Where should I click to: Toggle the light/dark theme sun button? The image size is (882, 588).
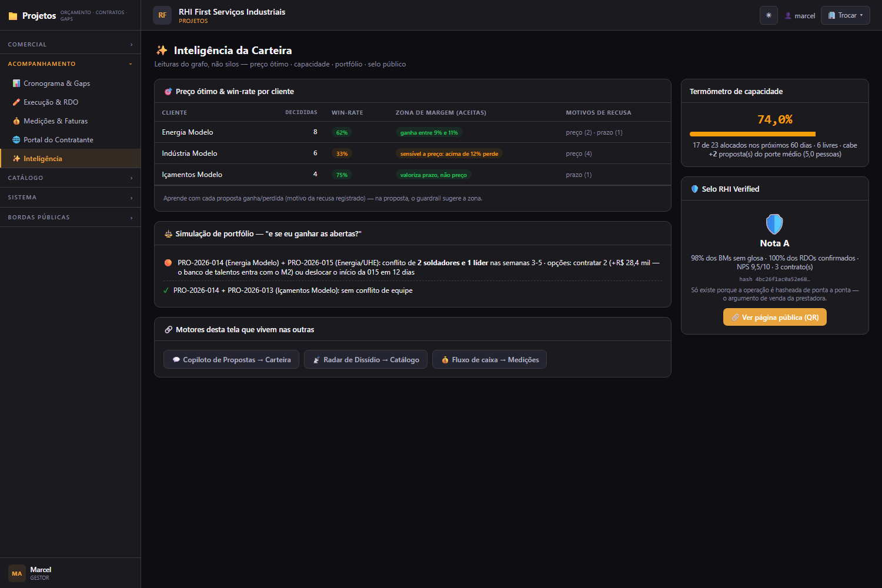tap(769, 15)
